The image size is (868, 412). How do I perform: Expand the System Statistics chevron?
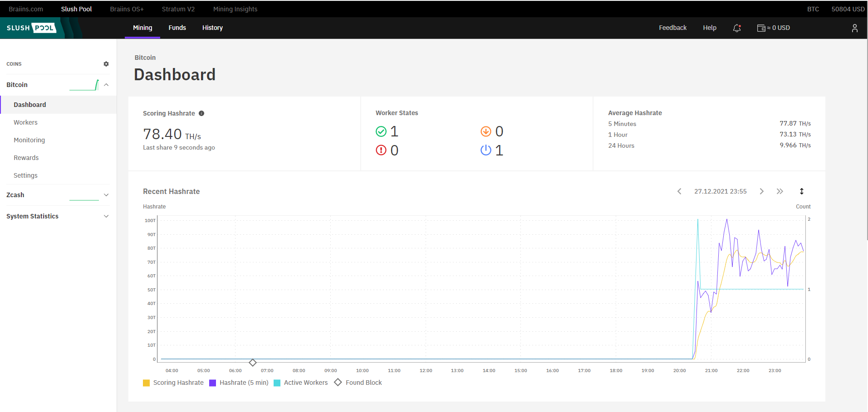point(106,216)
